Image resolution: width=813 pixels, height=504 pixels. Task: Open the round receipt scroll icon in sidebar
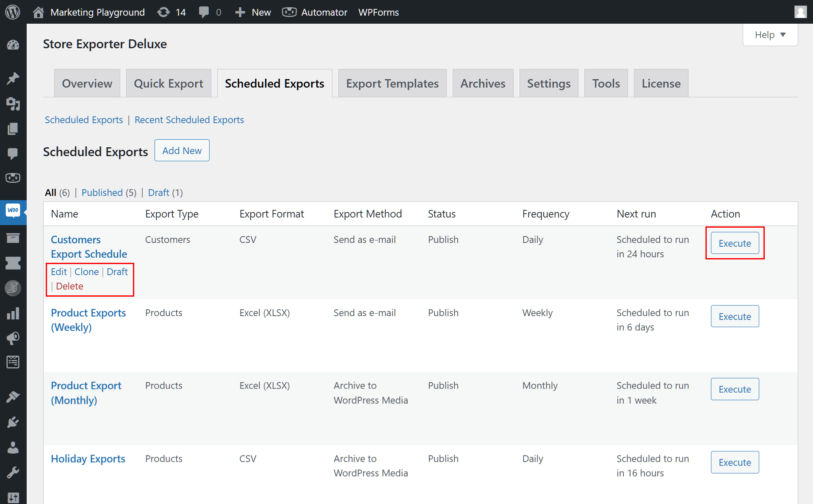(13, 288)
